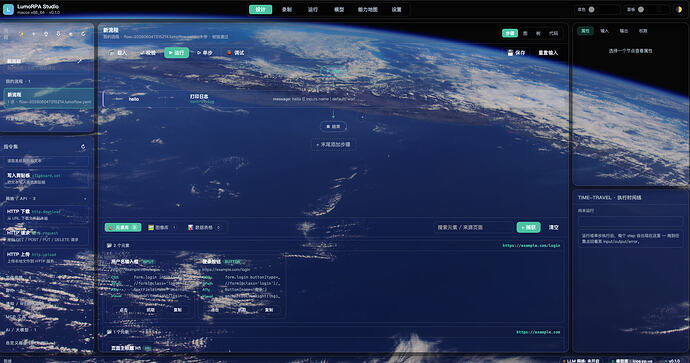
Task: Open the 设计 design tab
Action: pyautogui.click(x=261, y=9)
